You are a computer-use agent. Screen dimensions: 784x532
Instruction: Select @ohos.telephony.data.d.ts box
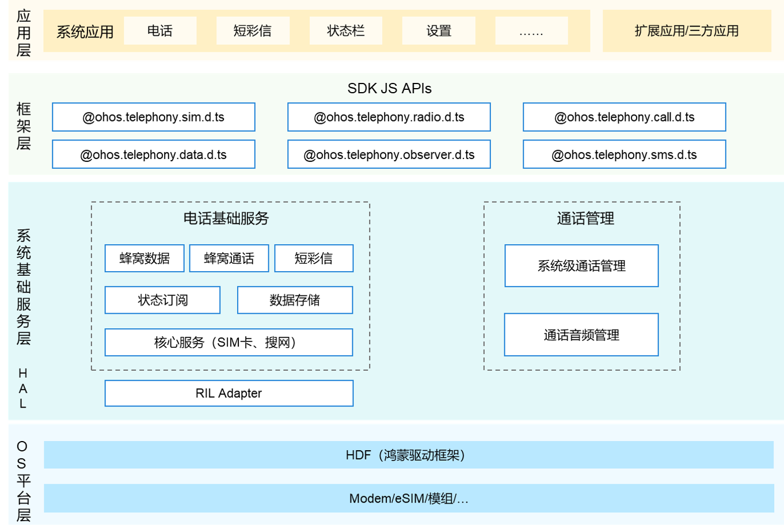tap(154, 154)
